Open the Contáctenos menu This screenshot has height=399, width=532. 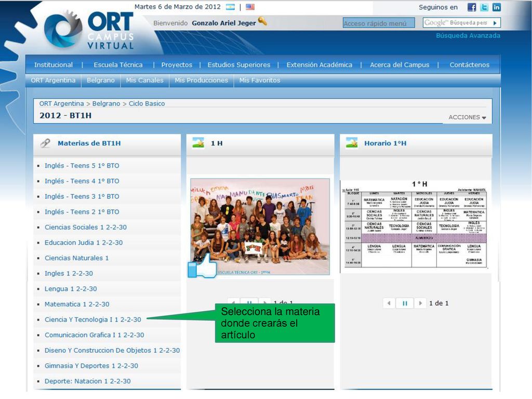tap(470, 65)
